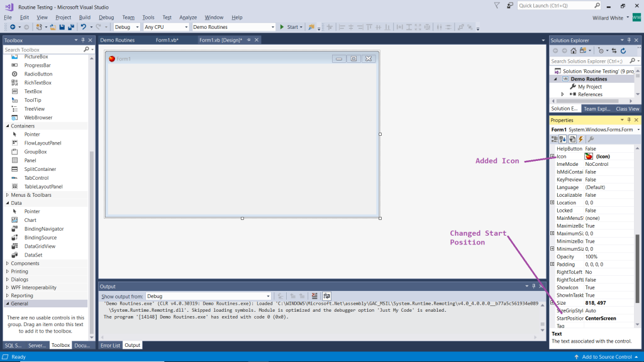
Task: Sort properties alphabetically in Properties panel
Action: click(x=563, y=139)
